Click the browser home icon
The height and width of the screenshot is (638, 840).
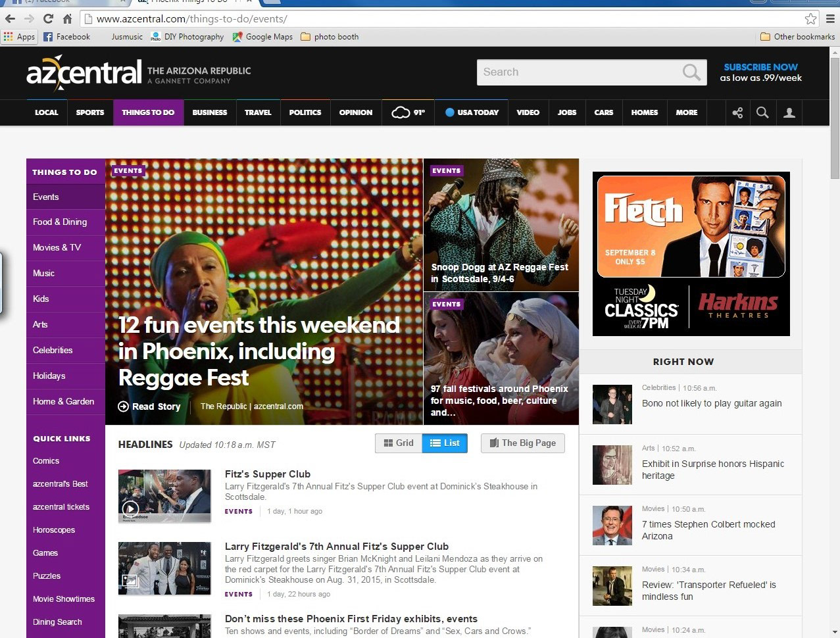[67, 18]
